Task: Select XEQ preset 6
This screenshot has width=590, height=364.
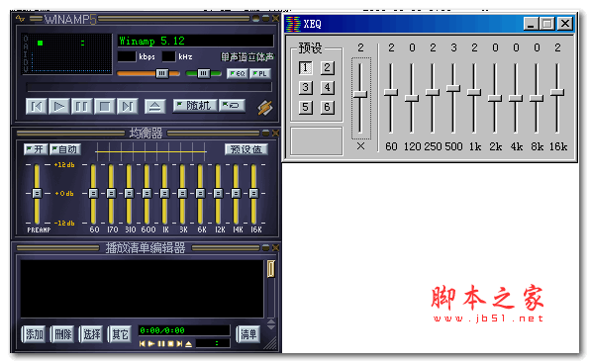Action: [x=327, y=108]
